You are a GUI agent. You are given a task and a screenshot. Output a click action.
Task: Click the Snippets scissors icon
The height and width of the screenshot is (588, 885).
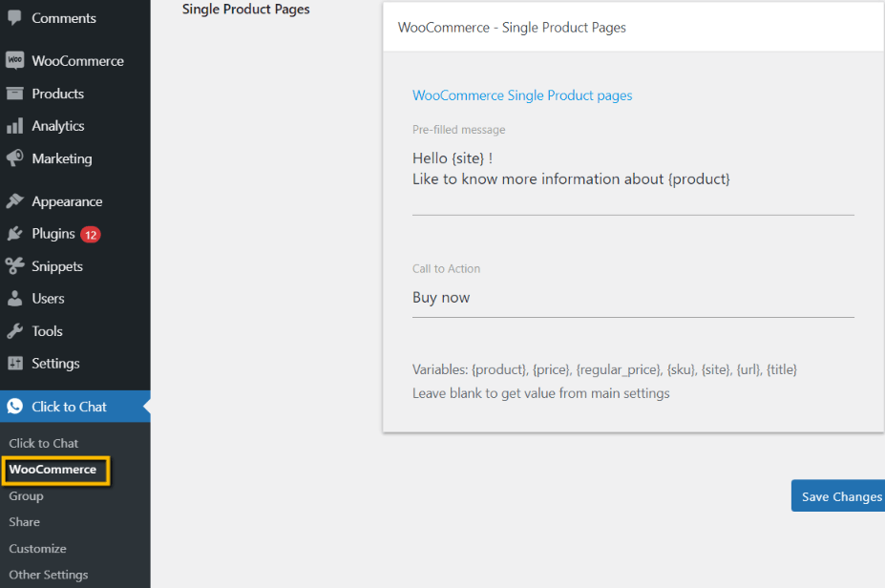pos(14,266)
